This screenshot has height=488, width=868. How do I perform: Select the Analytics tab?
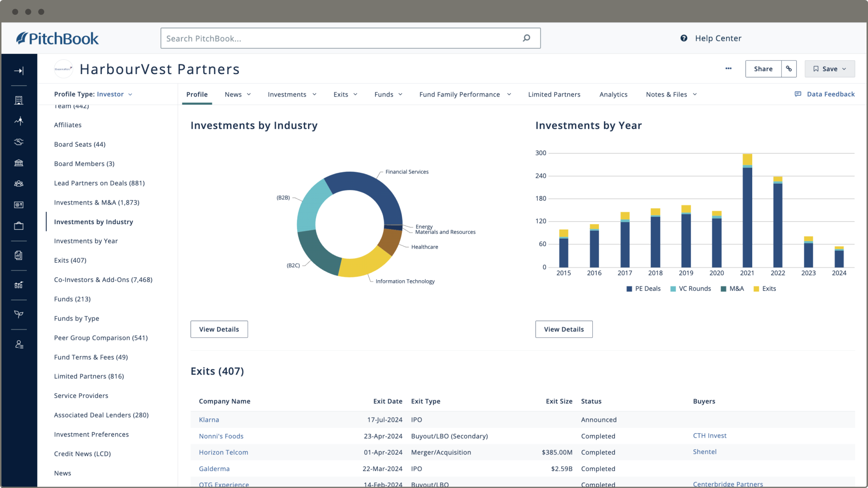click(613, 94)
